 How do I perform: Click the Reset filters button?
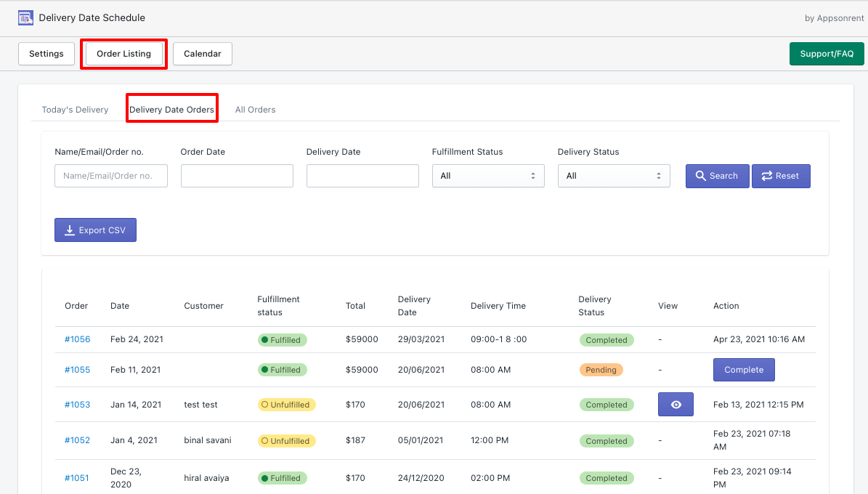pos(781,176)
